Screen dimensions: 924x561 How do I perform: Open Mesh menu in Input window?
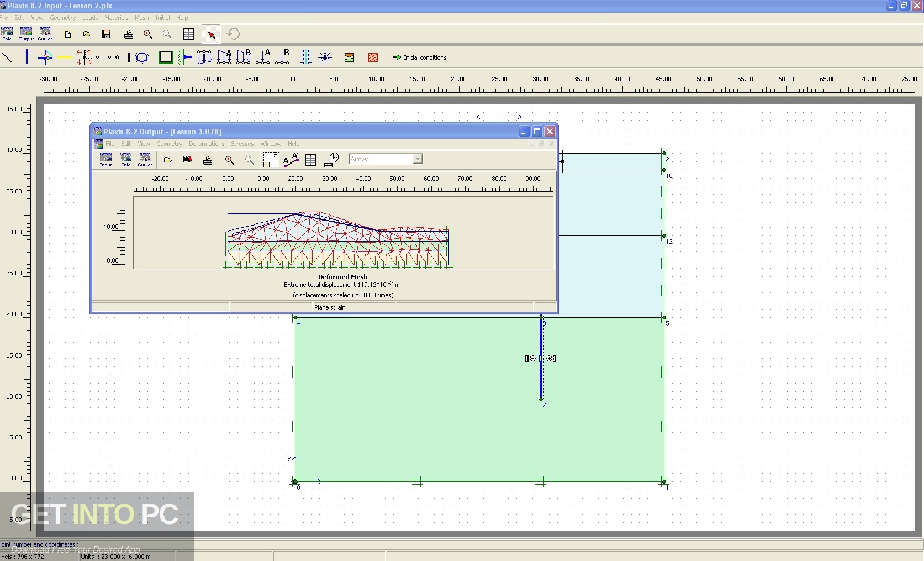142,18
